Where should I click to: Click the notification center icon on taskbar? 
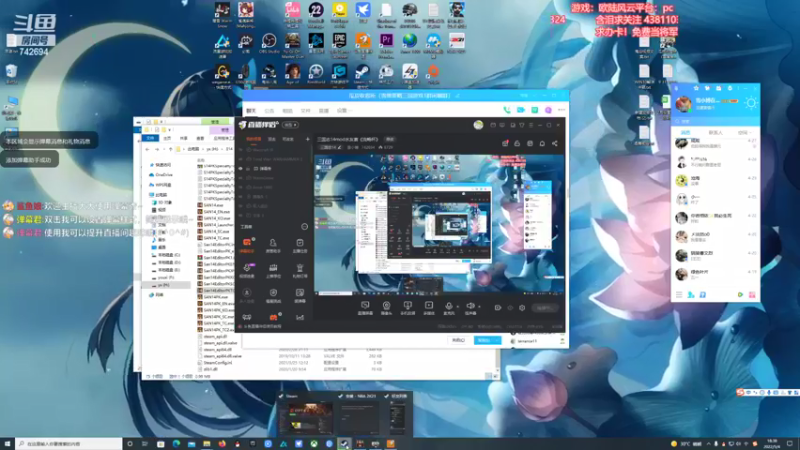pos(790,444)
